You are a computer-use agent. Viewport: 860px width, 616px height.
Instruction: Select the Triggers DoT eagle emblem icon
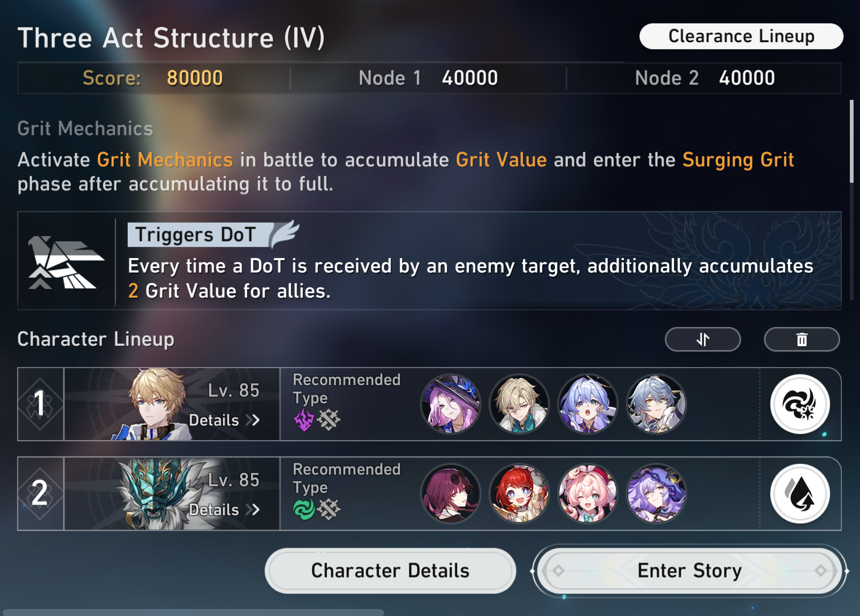pyautogui.click(x=66, y=262)
